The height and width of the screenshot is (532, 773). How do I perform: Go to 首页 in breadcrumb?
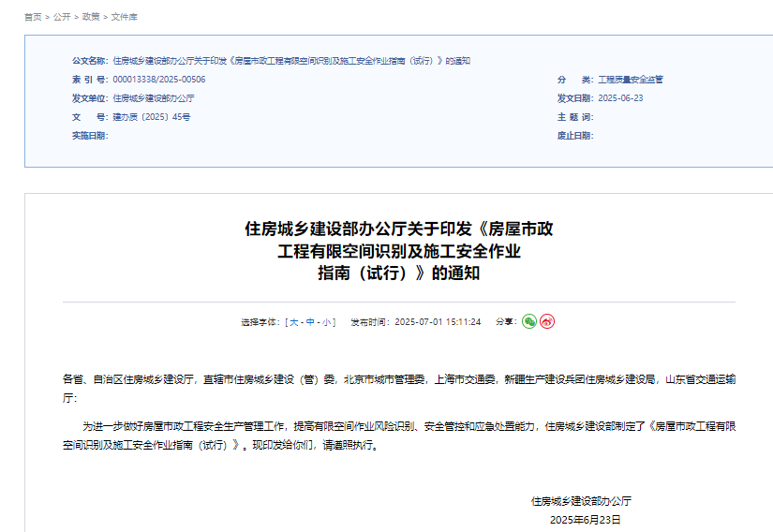click(33, 17)
